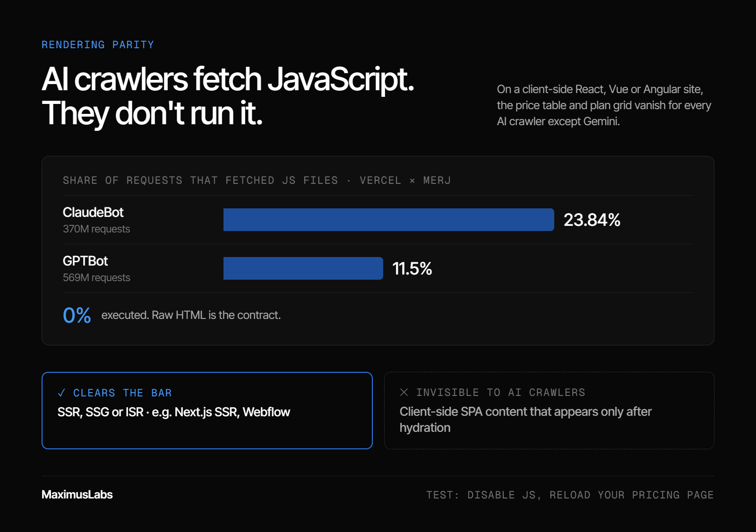Click 'SSR, SSG or ISR · e.g. Next.js SSR, Webflow'

click(173, 412)
